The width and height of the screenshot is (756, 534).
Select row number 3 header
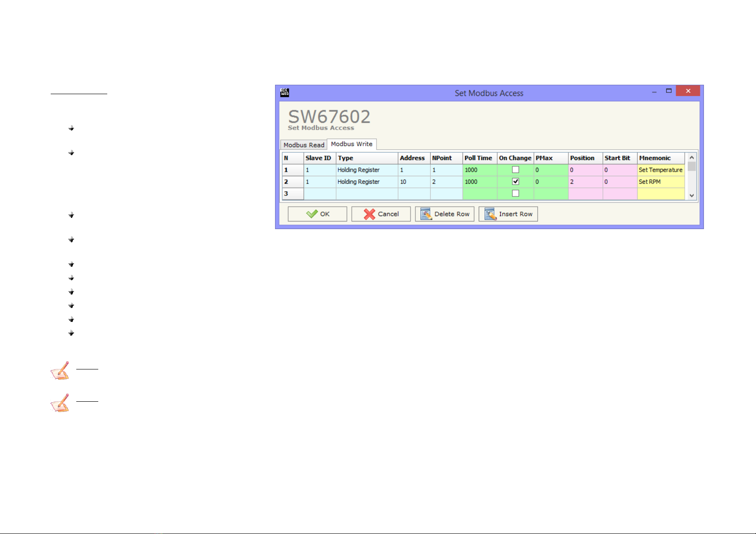[x=293, y=193]
